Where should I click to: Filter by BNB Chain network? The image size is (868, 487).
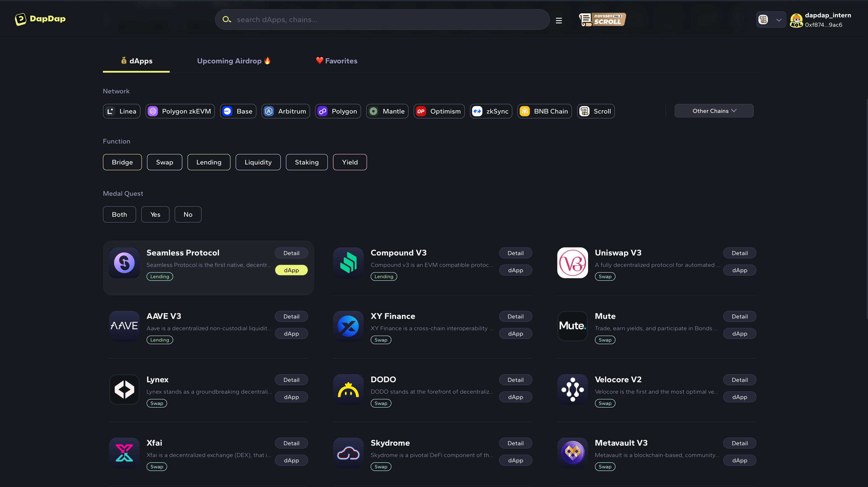[545, 111]
